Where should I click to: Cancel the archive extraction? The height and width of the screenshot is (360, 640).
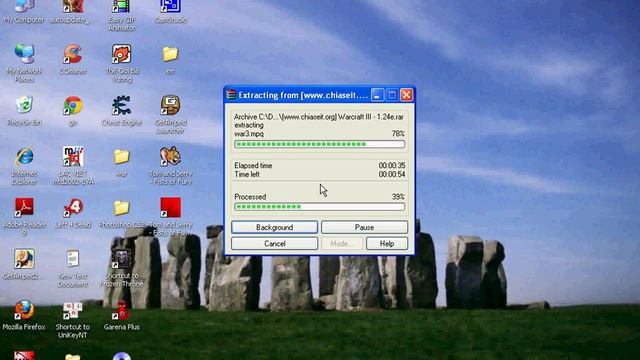274,244
